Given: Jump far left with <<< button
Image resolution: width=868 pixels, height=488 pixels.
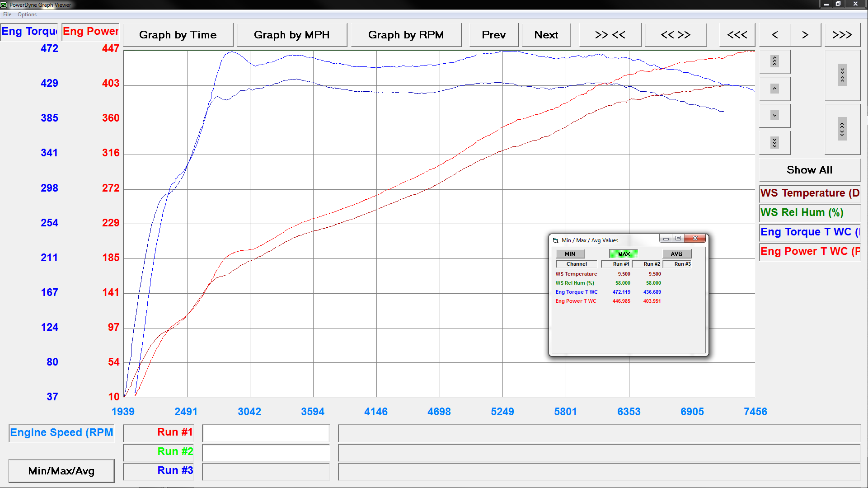Looking at the screenshot, I should tap(737, 35).
